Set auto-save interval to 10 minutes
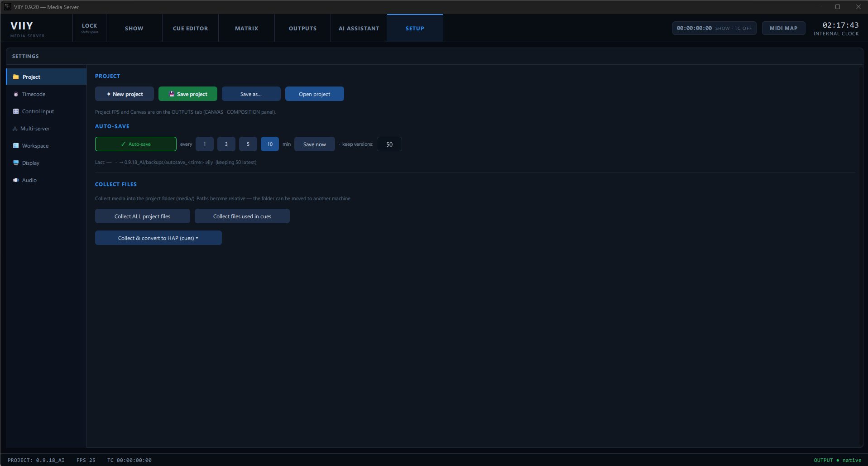 point(270,144)
